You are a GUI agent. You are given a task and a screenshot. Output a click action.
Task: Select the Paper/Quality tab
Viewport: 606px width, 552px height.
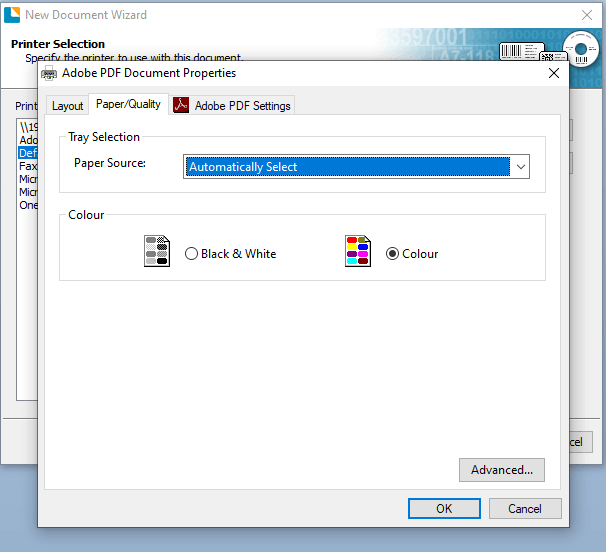pyautogui.click(x=128, y=104)
